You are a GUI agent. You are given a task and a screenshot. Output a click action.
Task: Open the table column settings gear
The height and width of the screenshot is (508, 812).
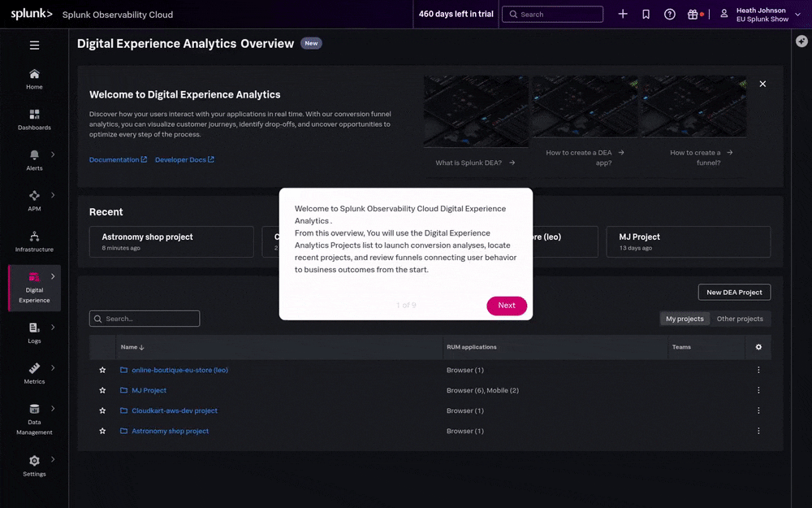point(758,347)
